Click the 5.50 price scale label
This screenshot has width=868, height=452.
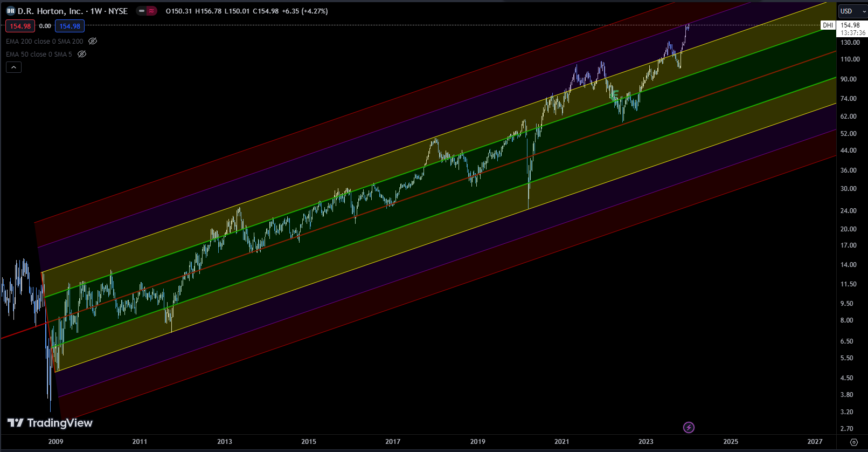pos(847,358)
